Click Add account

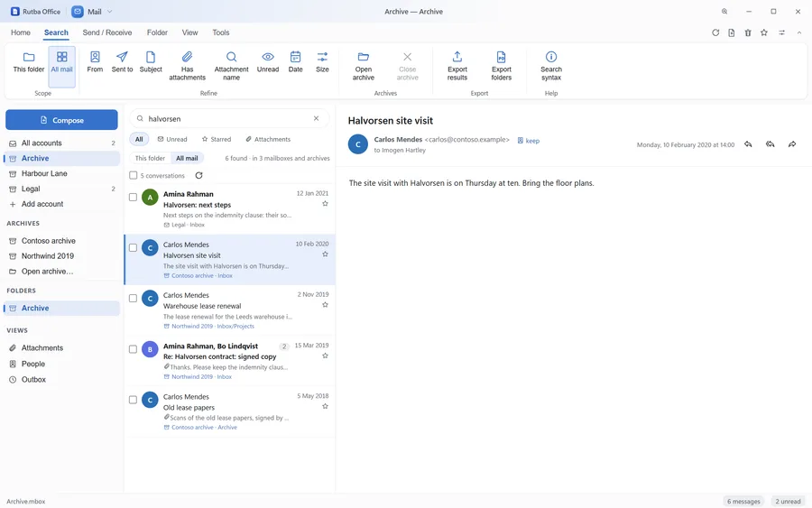click(x=61, y=204)
